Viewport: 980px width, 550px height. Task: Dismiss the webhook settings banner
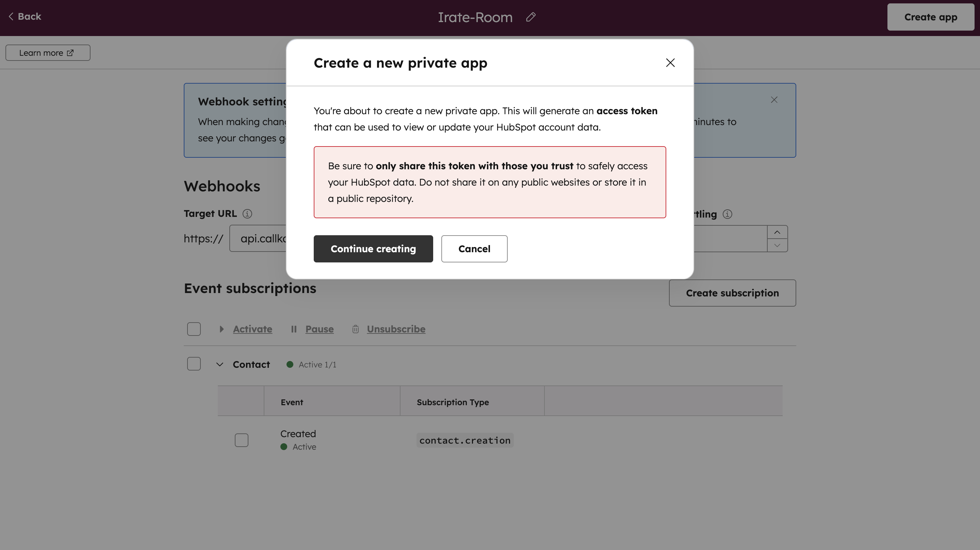(x=774, y=100)
